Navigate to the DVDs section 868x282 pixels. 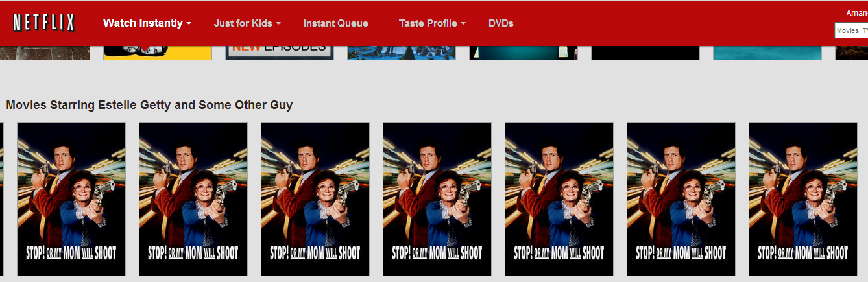[x=501, y=23]
